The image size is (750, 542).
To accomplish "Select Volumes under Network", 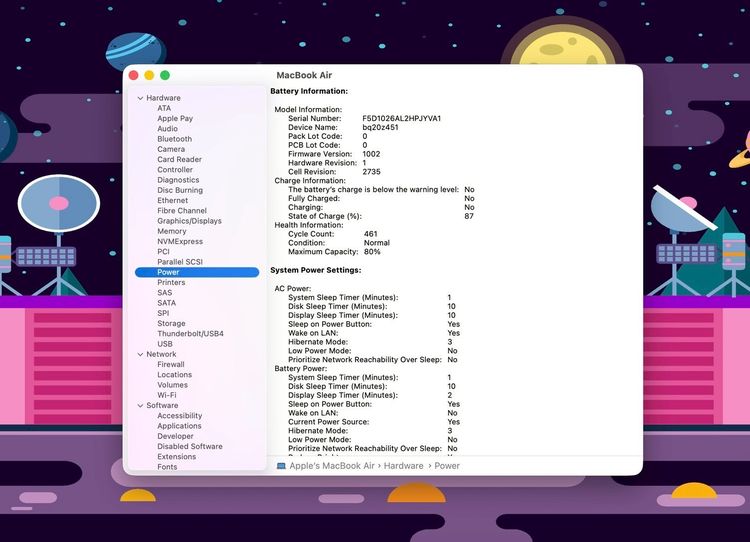I will (x=172, y=385).
